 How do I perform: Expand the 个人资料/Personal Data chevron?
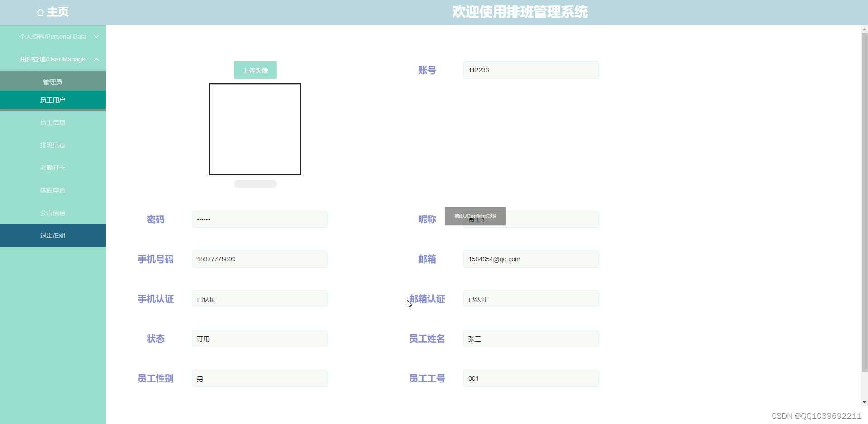[x=96, y=37]
